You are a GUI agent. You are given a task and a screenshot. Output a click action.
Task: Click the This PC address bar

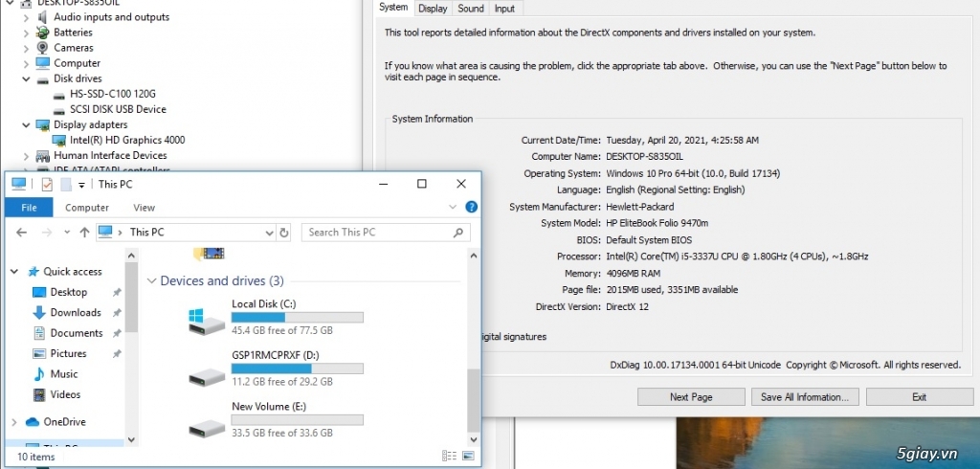point(187,232)
